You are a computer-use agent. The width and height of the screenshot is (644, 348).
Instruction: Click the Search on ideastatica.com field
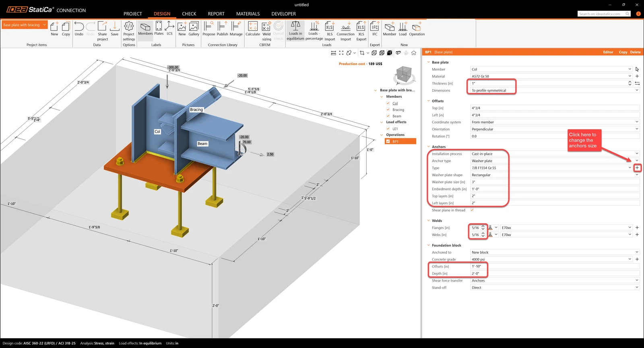pos(604,14)
